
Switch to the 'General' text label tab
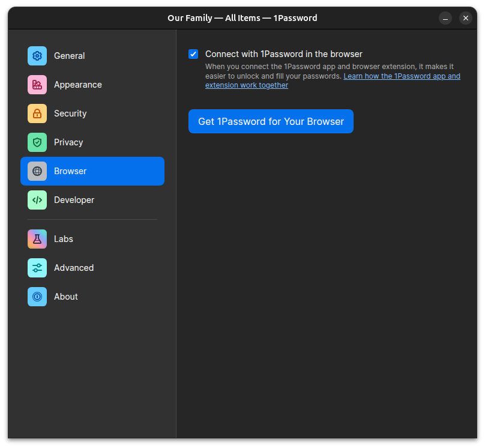(69, 56)
